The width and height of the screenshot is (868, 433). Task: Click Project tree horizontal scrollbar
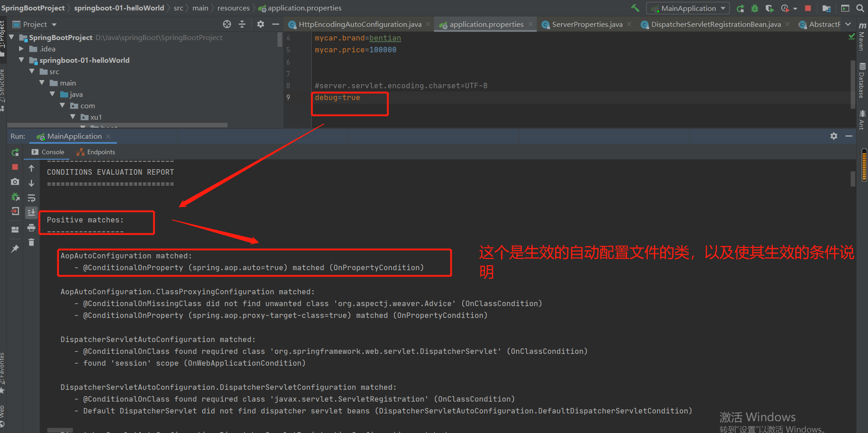[x=117, y=125]
